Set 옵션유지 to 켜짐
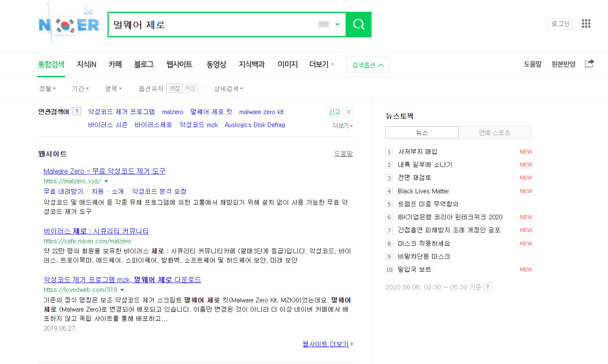The width and height of the screenshot is (608, 364). point(190,88)
